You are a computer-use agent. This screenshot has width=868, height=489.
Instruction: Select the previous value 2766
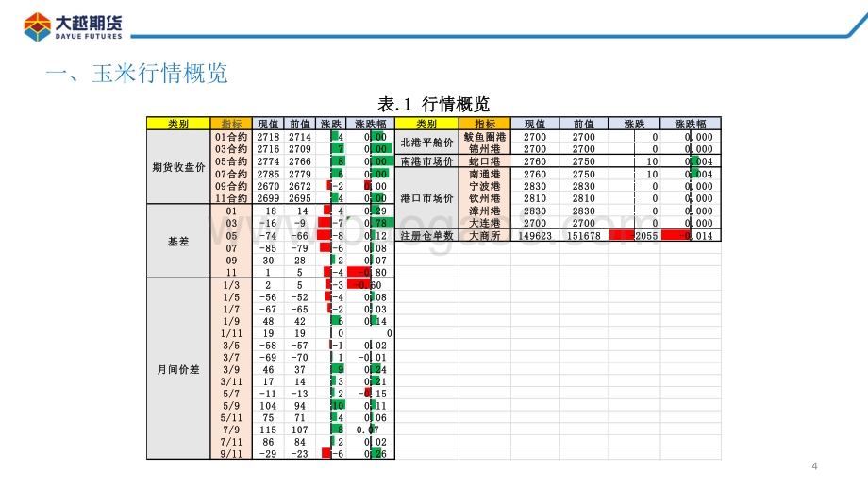[299, 161]
